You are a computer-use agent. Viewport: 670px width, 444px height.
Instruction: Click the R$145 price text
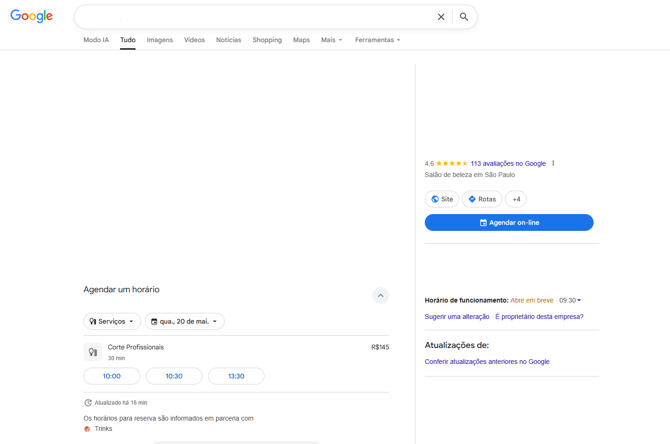pyautogui.click(x=380, y=347)
